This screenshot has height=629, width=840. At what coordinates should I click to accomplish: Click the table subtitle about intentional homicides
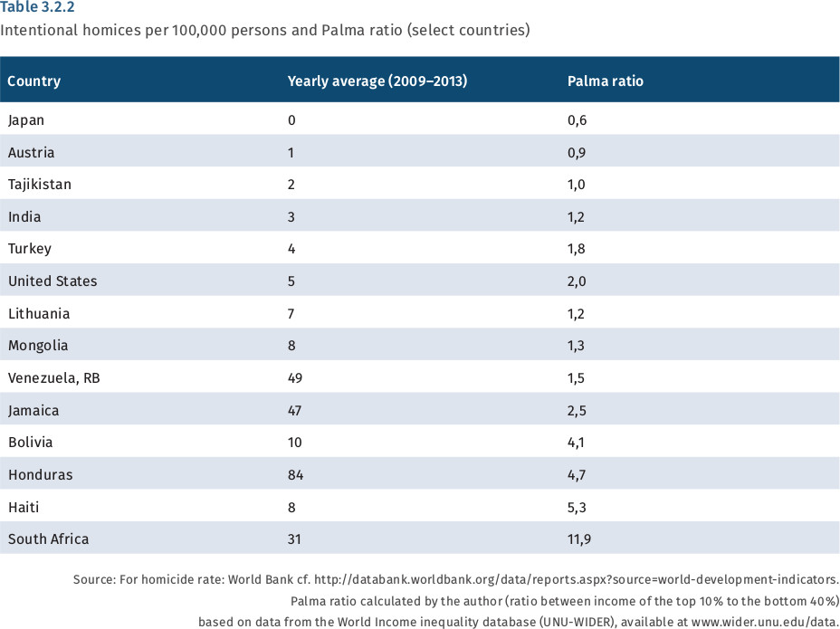pyautogui.click(x=265, y=30)
